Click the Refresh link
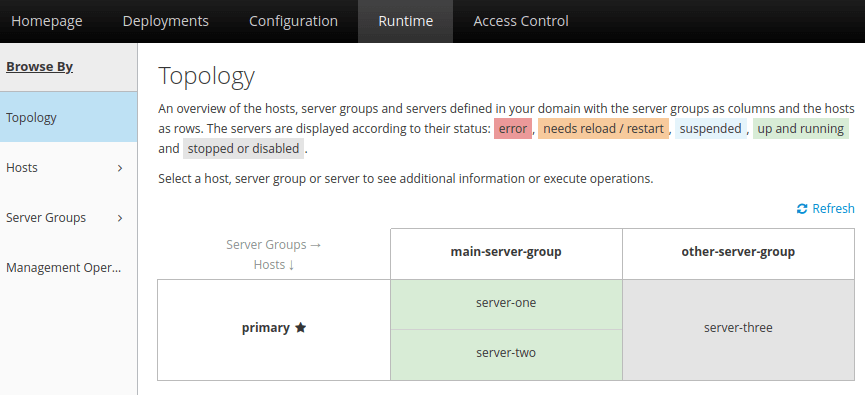865x395 pixels. click(826, 209)
